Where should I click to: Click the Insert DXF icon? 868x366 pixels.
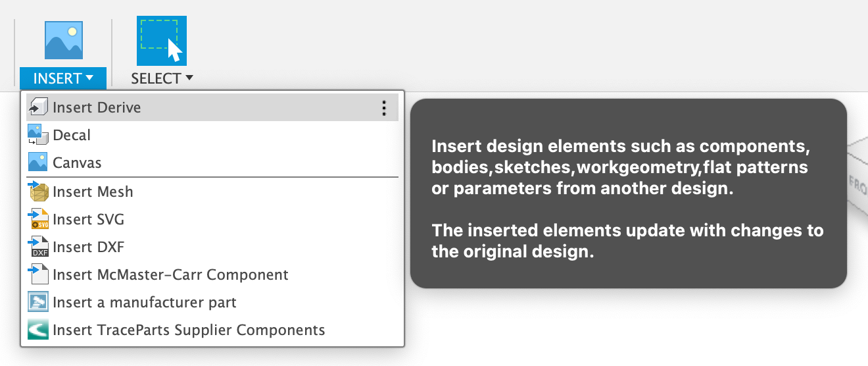pyautogui.click(x=38, y=247)
